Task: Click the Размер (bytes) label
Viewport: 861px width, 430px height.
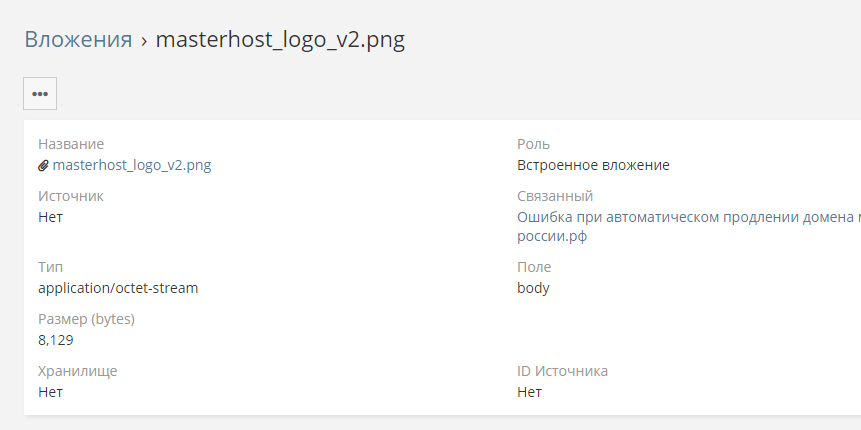Action: (x=86, y=319)
